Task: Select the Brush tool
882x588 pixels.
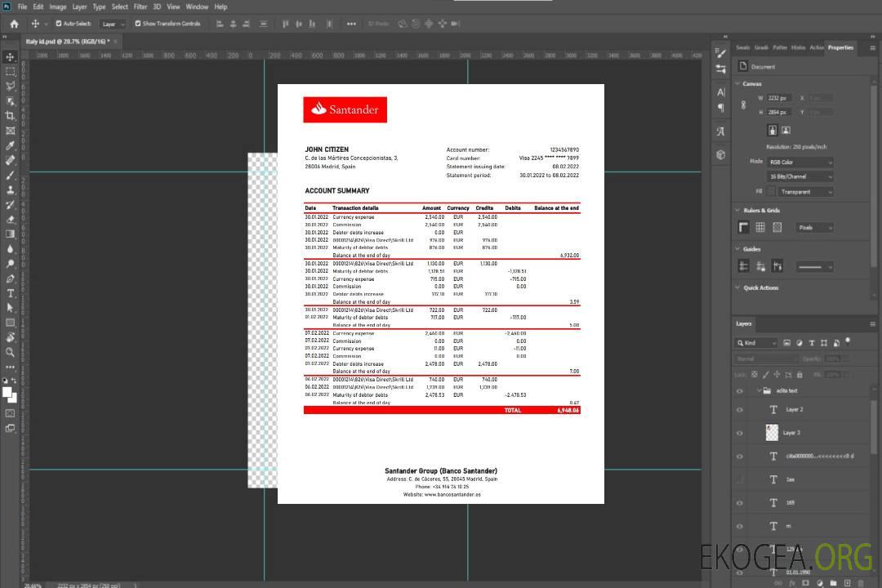Action: tap(10, 175)
